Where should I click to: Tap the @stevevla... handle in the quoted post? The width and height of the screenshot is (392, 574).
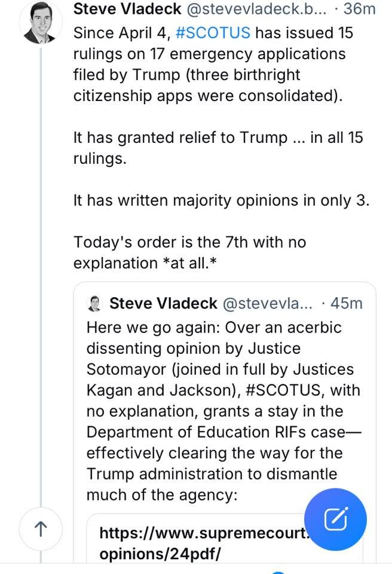pyautogui.click(x=268, y=303)
